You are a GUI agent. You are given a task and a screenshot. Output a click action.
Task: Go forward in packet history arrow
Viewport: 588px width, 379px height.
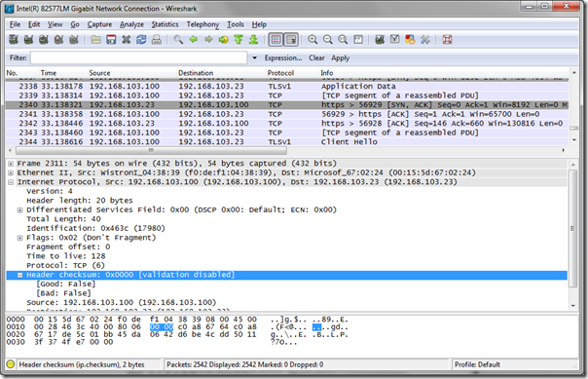pyautogui.click(x=208, y=39)
